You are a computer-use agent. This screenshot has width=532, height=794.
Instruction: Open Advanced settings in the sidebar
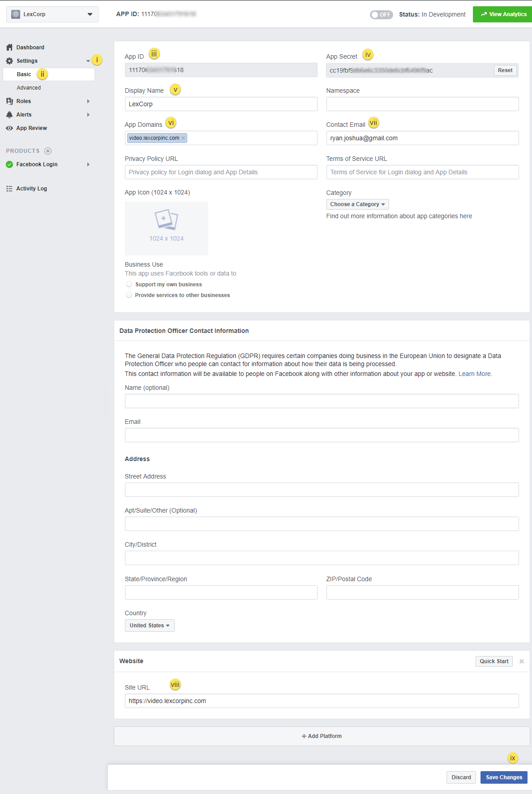pos(29,88)
